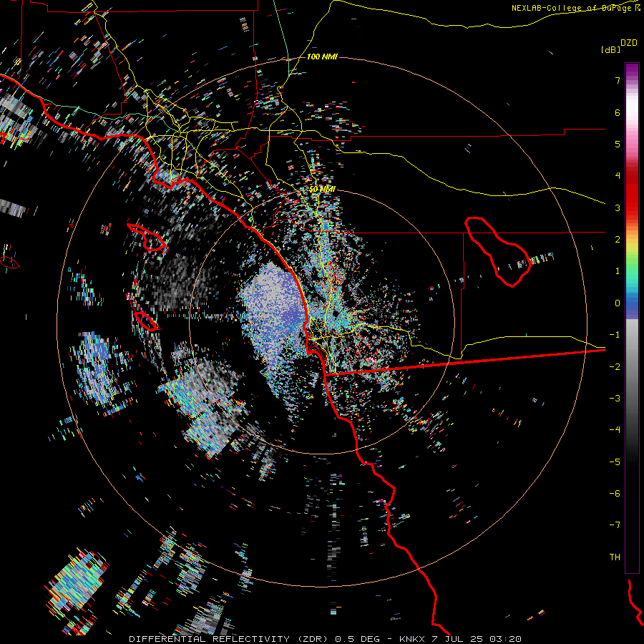
Task: Click the TH threshold label on scale
Action: [x=615, y=557]
